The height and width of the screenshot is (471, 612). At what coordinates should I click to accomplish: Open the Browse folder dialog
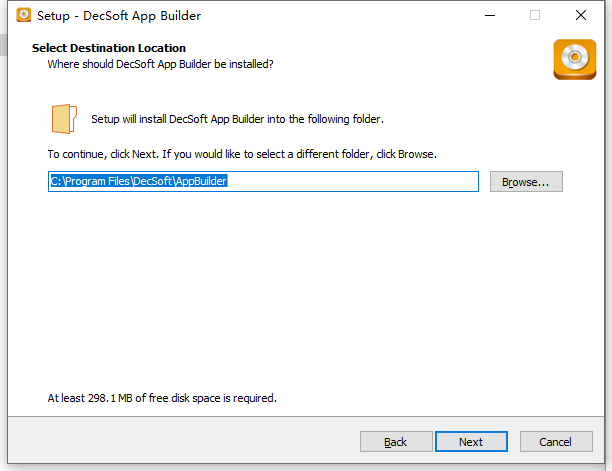(526, 181)
